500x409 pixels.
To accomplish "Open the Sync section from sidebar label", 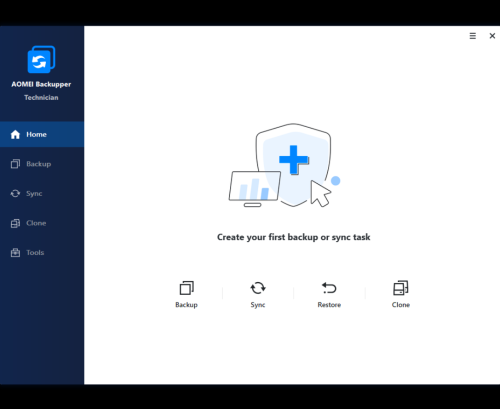I will click(x=34, y=194).
